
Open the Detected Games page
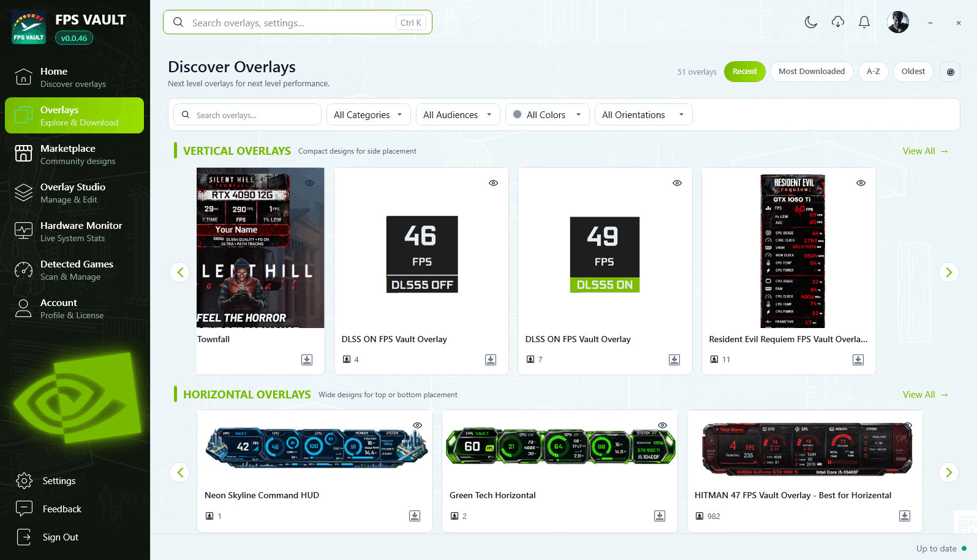75,270
